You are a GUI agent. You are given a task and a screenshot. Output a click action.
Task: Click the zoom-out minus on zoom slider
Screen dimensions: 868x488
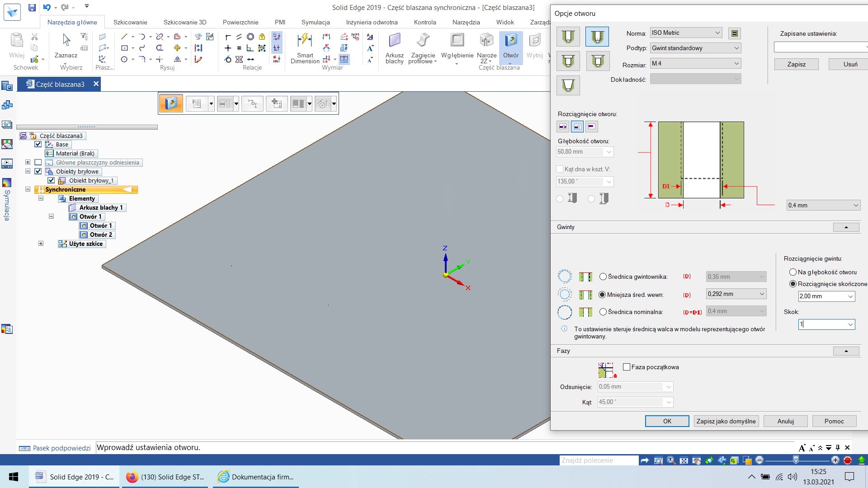click(x=759, y=460)
